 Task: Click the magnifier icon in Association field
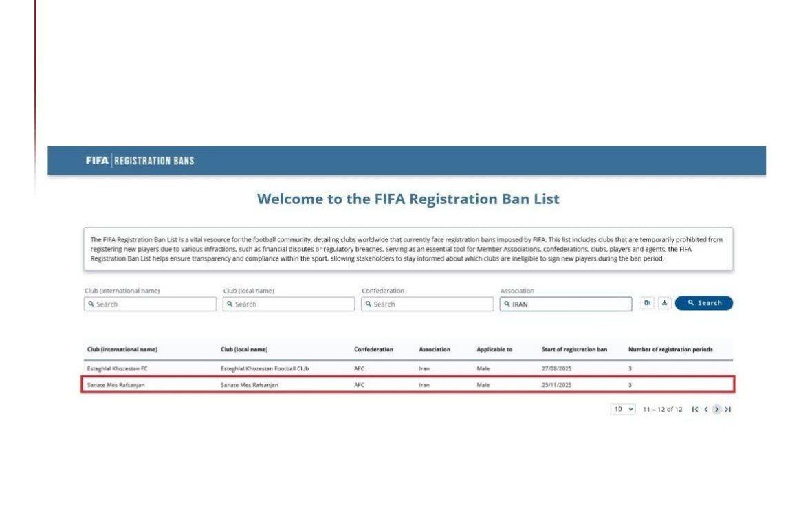[507, 304]
